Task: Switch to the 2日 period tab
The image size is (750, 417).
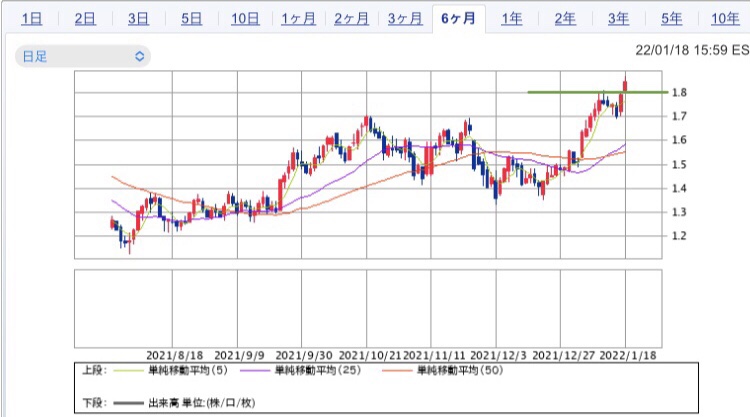Action: tap(85, 19)
